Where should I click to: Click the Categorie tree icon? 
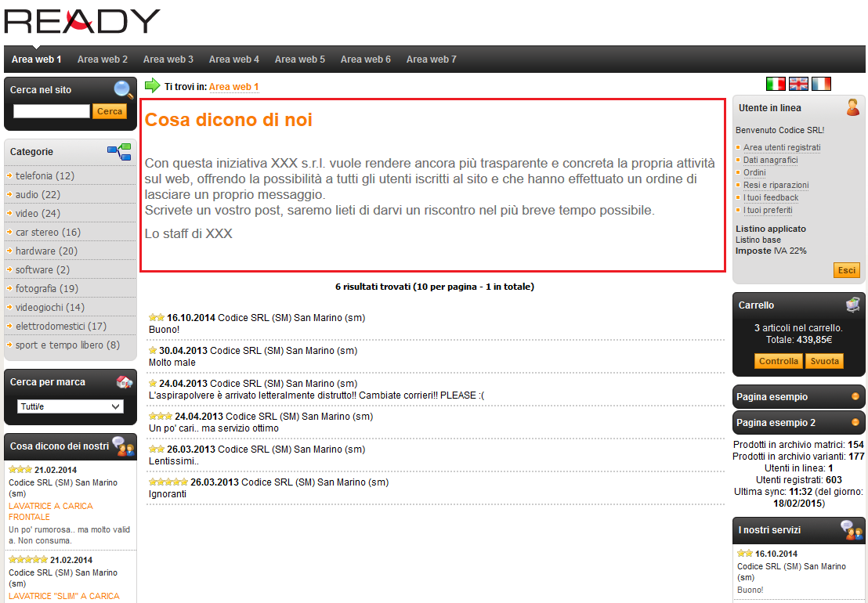pyautogui.click(x=119, y=152)
